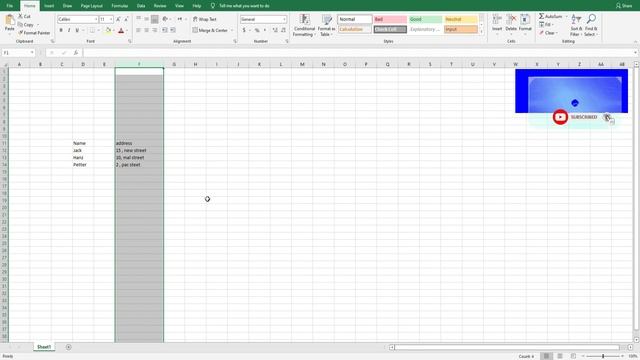Open the File tab

tap(10, 6)
